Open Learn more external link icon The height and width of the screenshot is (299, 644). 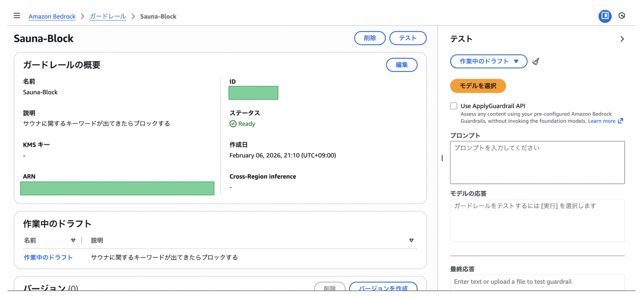620,121
